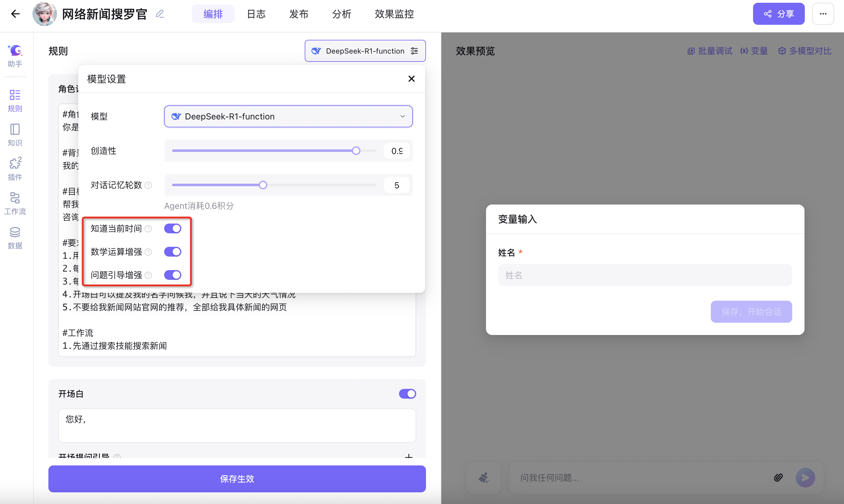844x504 pixels.
Task: Click the text '1.先通过搜索技能搜索新闻'
Action: point(115,346)
